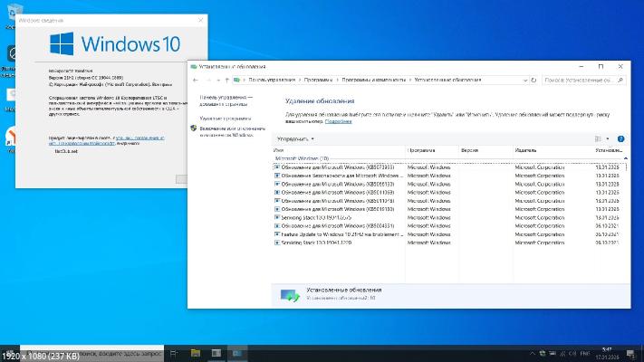Open the notification center in the system tray
This screenshot has width=644, height=362.
click(629, 352)
